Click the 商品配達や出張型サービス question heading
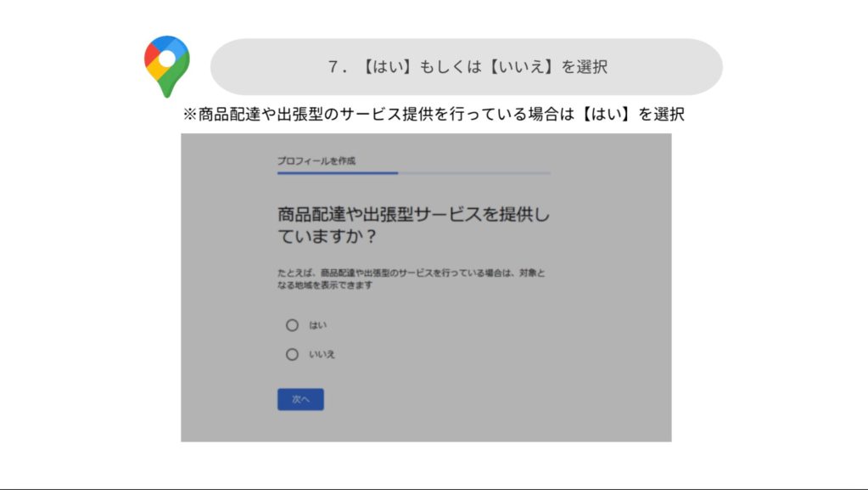Viewport: 868px width, 490px height. (413, 224)
